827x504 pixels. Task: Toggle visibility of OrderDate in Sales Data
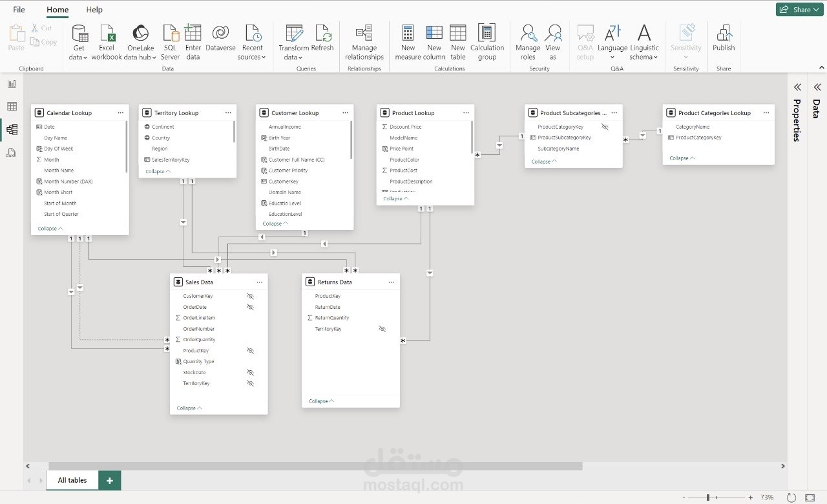[251, 307]
